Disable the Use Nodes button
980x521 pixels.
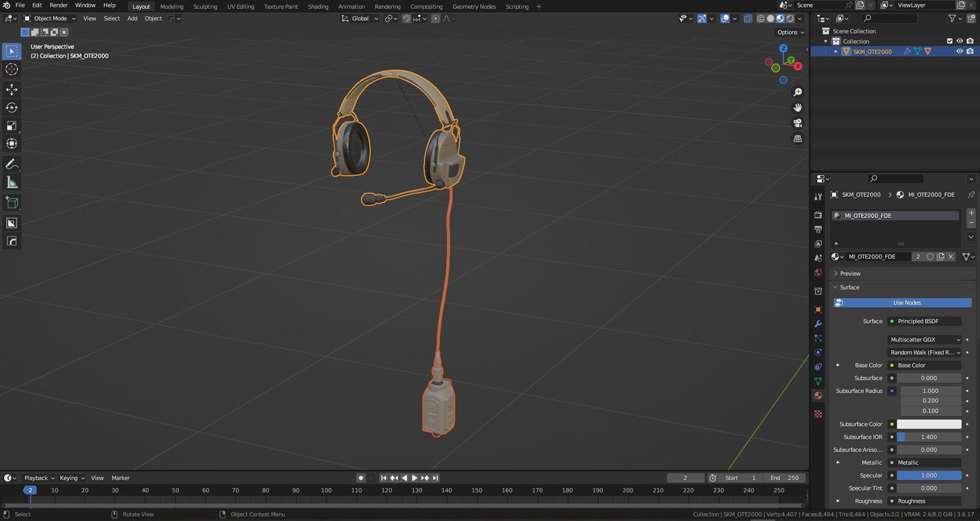902,303
